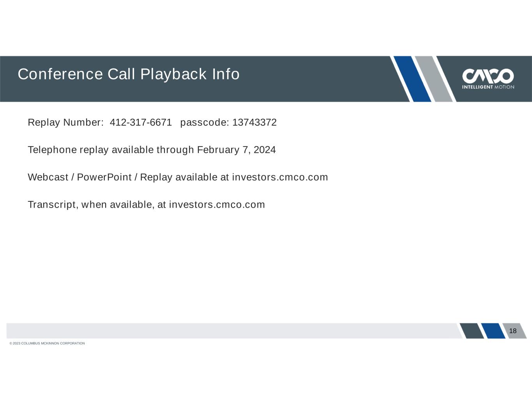
Task: Click the INTELLIGENT MOTION tagline text
Action: coord(488,87)
